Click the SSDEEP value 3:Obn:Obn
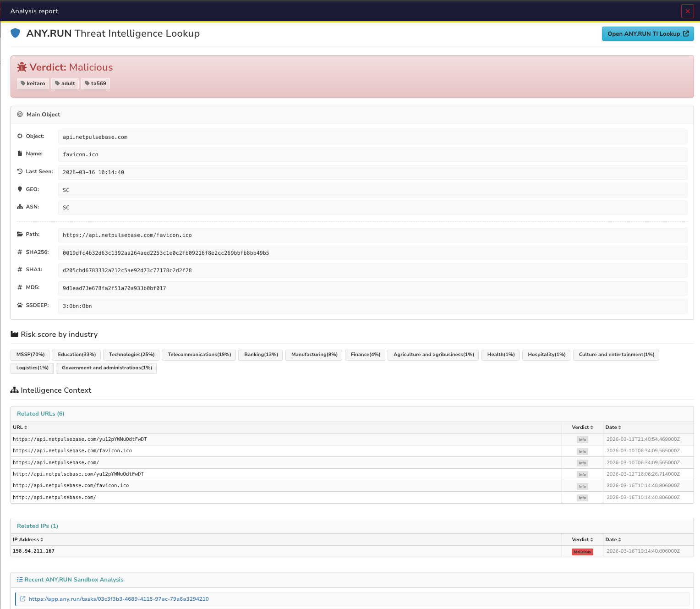 (x=372, y=306)
